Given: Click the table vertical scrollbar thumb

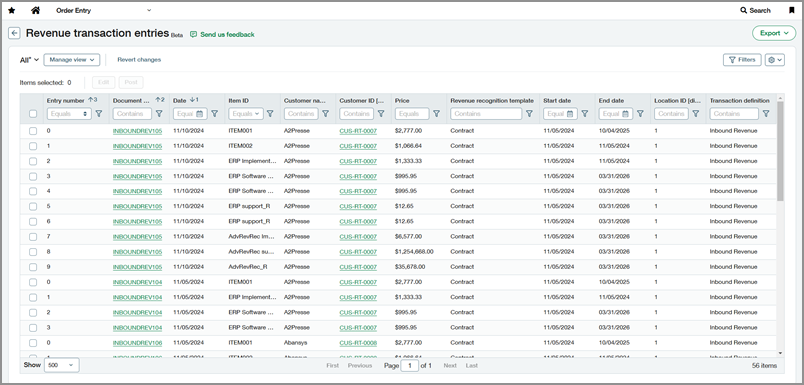Looking at the screenshot, I should pyautogui.click(x=780, y=151).
